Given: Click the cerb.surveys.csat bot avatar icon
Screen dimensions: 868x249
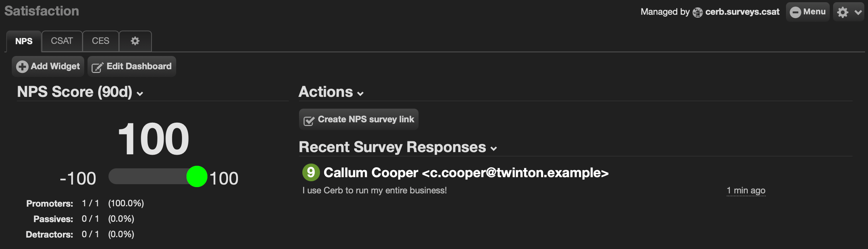Looking at the screenshot, I should (697, 13).
